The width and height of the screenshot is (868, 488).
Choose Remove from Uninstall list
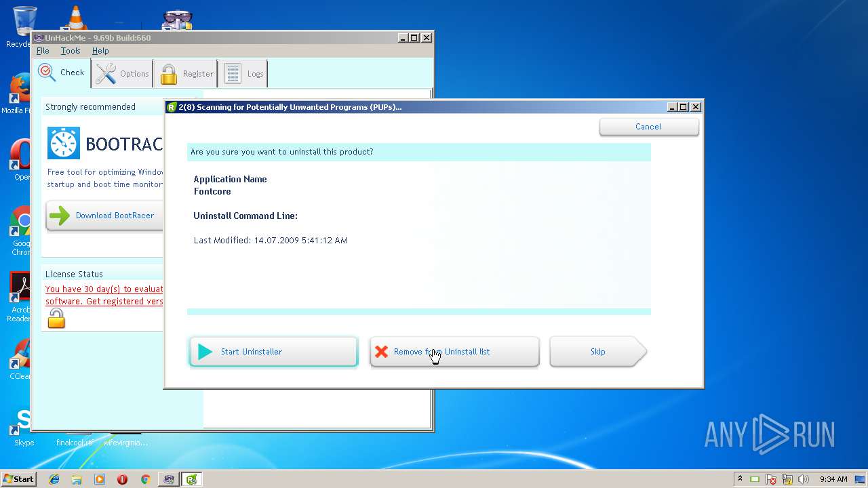tap(454, 352)
